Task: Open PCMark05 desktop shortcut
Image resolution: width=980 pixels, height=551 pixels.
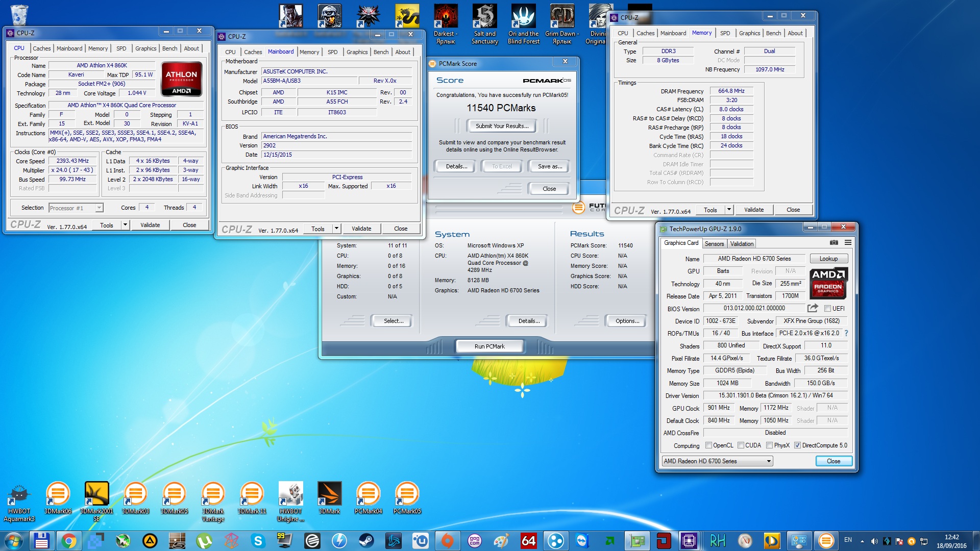Action: click(407, 498)
